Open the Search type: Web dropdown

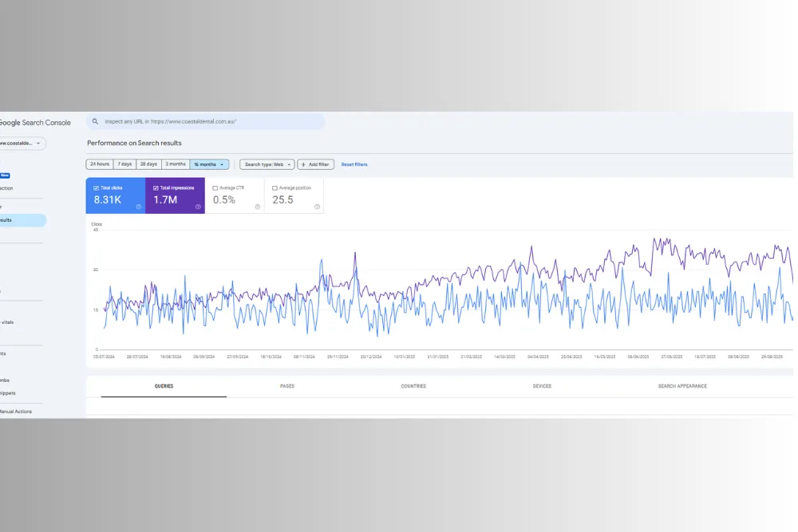(267, 164)
